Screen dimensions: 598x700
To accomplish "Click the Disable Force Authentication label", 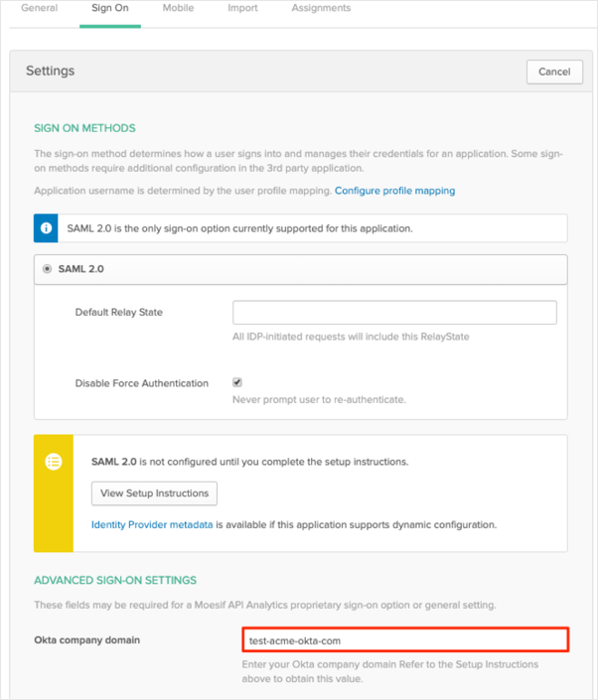I will click(142, 383).
